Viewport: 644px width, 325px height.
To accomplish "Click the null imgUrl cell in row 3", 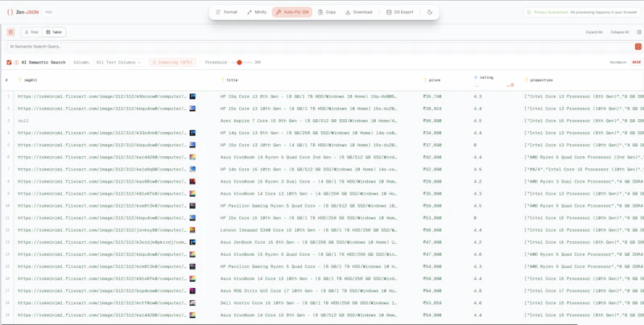I will 23,121.
